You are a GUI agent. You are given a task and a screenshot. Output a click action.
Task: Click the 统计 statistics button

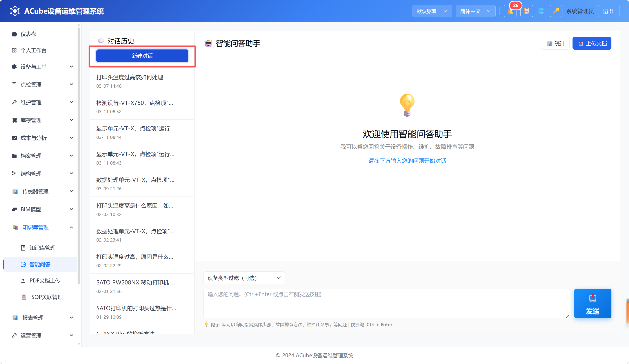pyautogui.click(x=555, y=44)
